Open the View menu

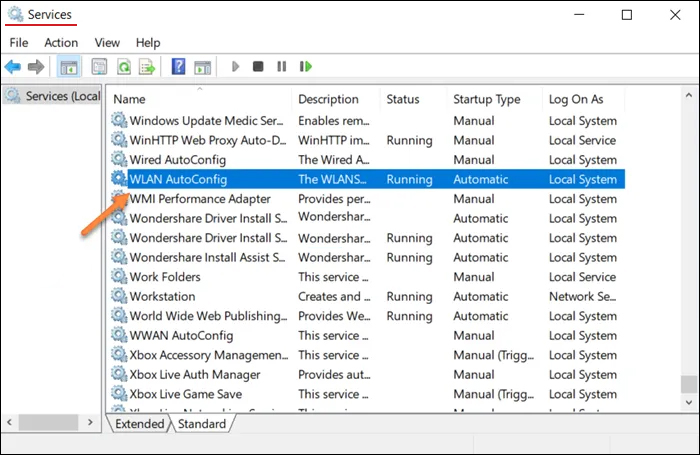click(x=107, y=43)
